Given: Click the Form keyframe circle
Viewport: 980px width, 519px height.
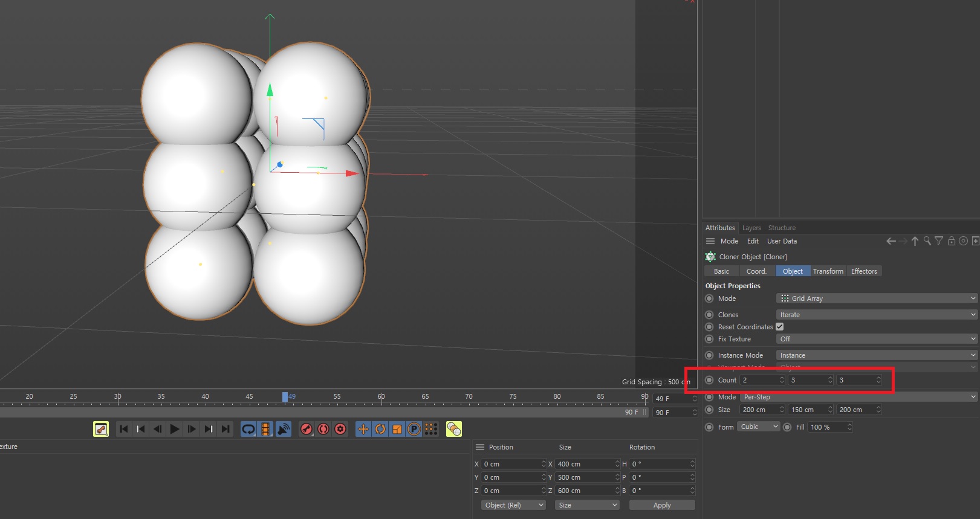Looking at the screenshot, I should [x=710, y=427].
